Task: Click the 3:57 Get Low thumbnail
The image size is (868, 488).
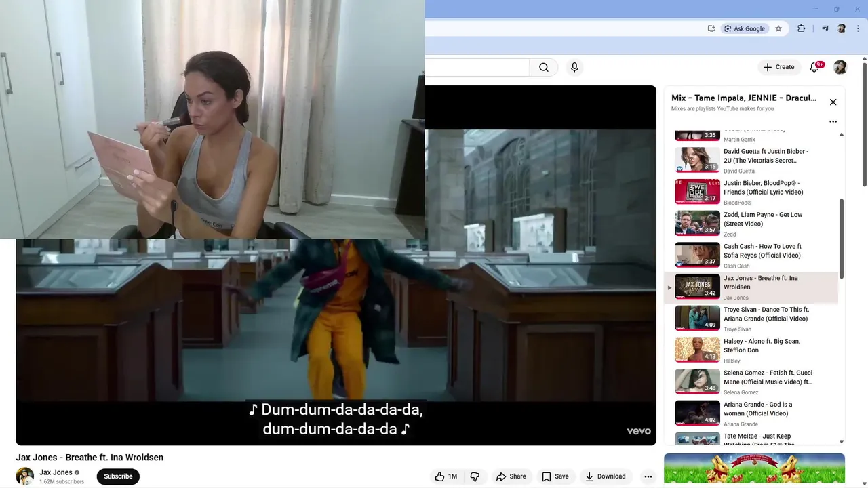Action: click(x=697, y=223)
